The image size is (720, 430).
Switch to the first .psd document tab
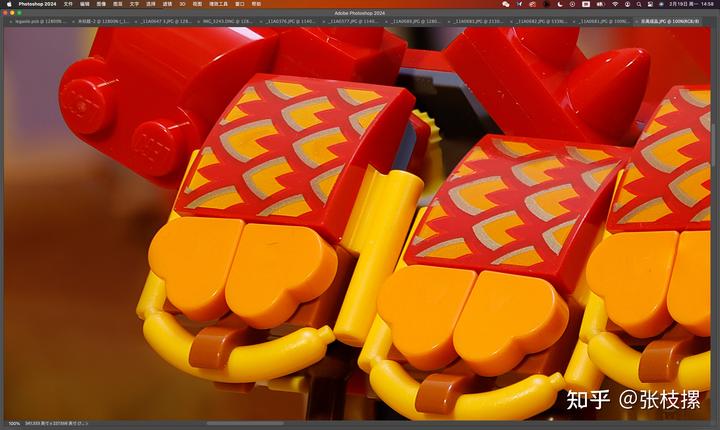(x=40, y=22)
